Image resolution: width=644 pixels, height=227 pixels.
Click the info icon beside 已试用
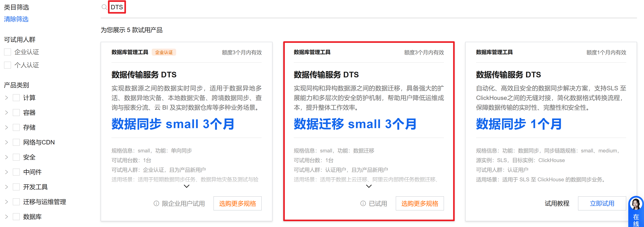click(x=363, y=204)
